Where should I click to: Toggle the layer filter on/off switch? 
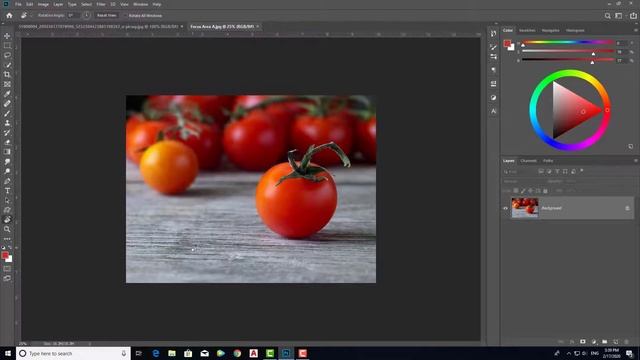(582, 171)
